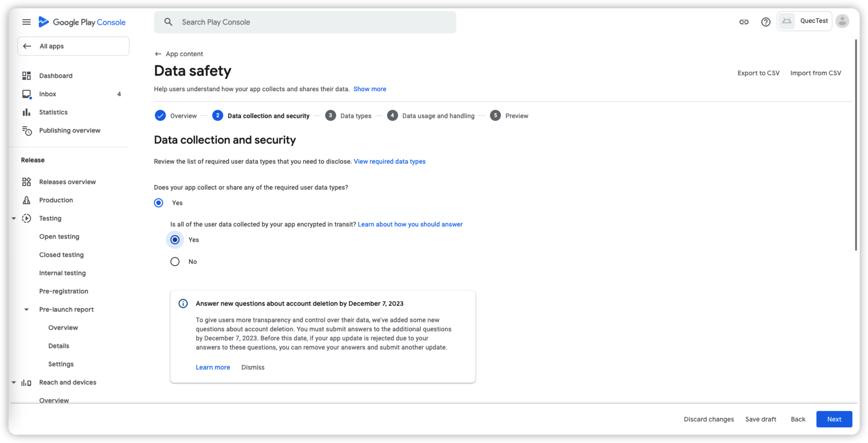The width and height of the screenshot is (868, 443).
Task: Open View required data types link
Action: point(390,161)
